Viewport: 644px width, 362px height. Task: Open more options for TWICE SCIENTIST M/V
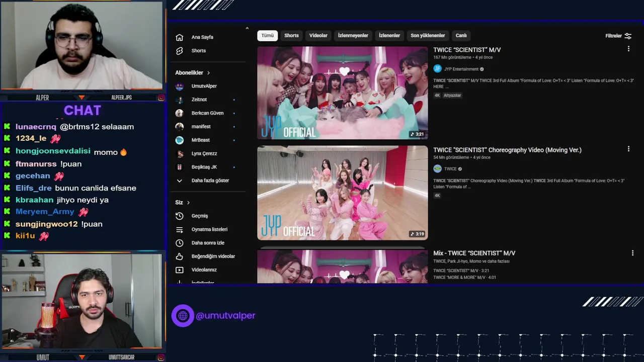tap(628, 49)
